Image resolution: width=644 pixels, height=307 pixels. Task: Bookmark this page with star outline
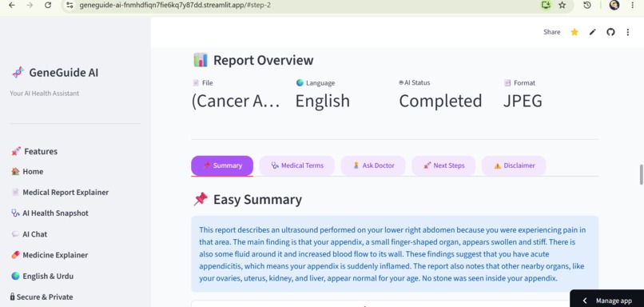tap(563, 6)
